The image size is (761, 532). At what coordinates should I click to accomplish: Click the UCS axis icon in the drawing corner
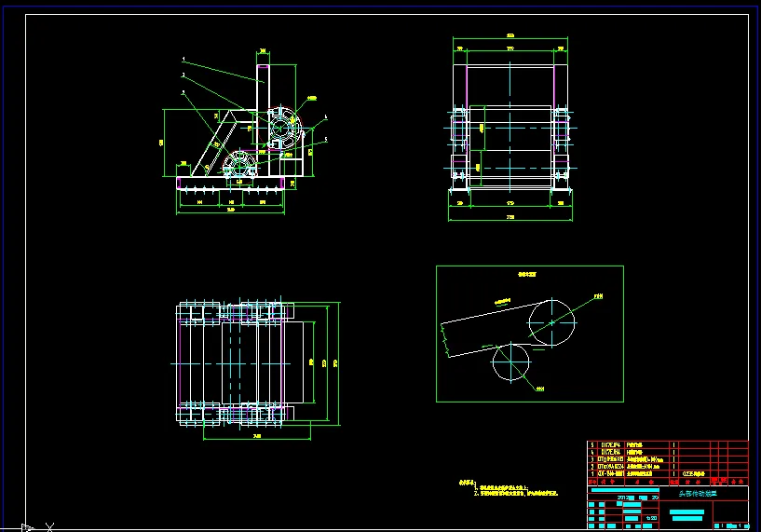[37, 527]
